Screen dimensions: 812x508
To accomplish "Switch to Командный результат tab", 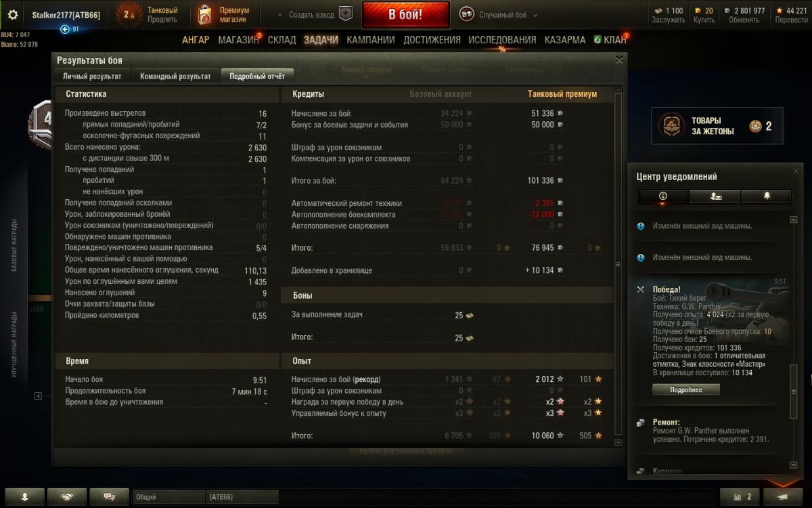I will pyautogui.click(x=175, y=77).
